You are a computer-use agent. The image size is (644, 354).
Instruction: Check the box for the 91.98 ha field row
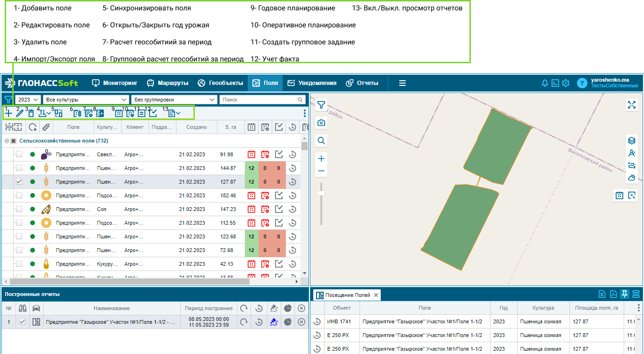pyautogui.click(x=19, y=154)
